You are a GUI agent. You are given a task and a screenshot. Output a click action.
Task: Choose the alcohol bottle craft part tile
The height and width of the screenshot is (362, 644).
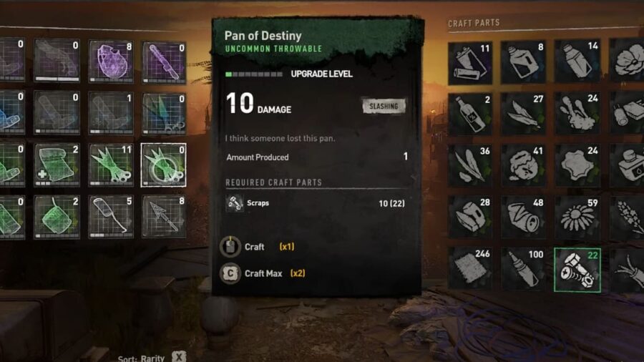click(x=470, y=114)
